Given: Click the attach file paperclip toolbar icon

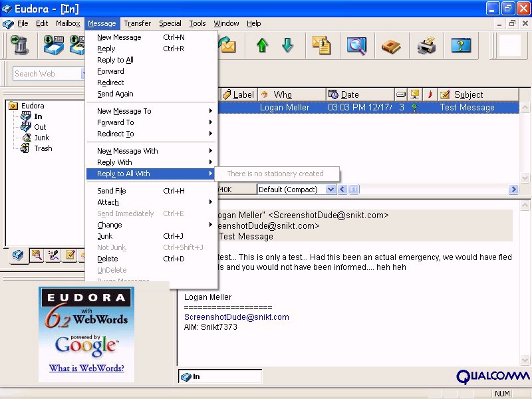Looking at the screenshot, I should (322, 45).
